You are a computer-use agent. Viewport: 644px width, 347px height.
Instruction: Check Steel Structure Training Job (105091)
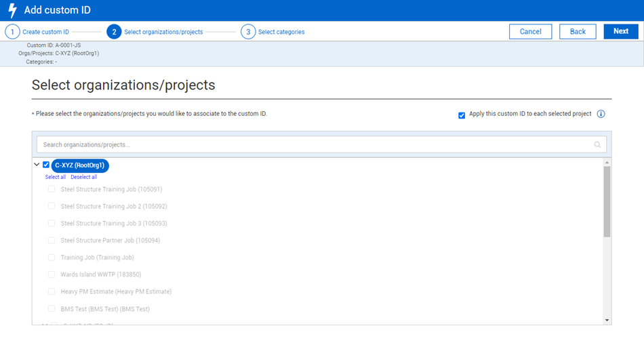pos(52,189)
